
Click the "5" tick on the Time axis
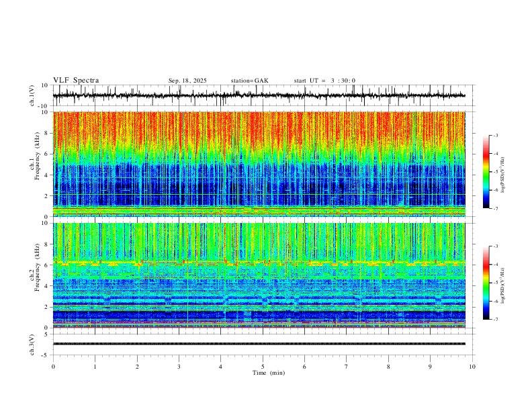pos(263,367)
